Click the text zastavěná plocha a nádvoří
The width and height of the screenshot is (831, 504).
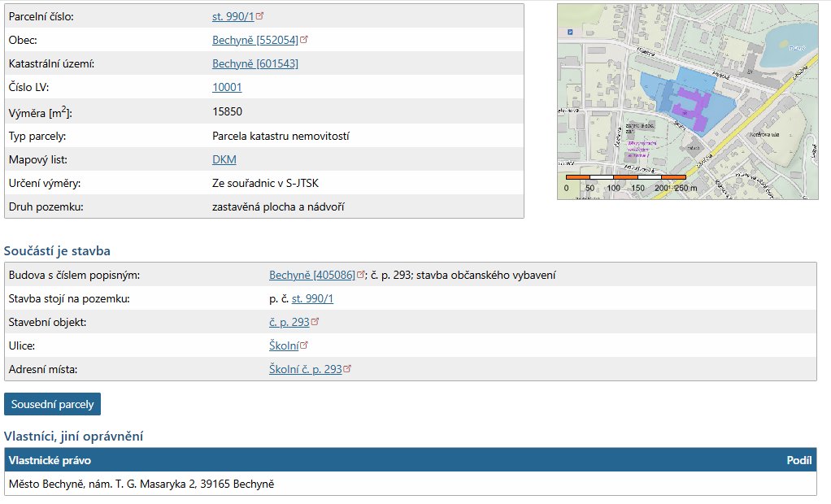pyautogui.click(x=278, y=206)
